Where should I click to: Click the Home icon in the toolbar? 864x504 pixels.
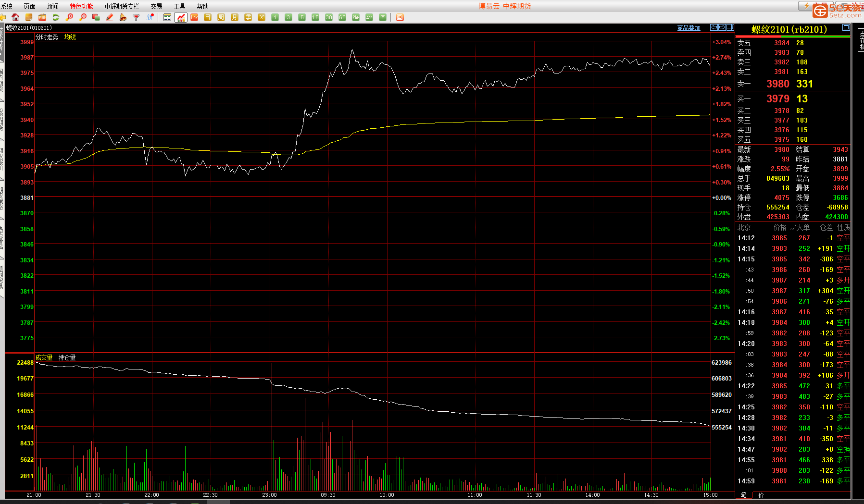15,17
